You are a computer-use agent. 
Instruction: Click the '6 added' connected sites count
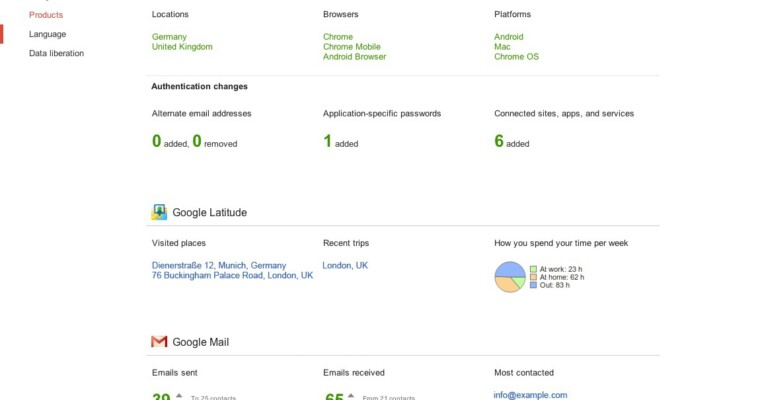click(512, 141)
